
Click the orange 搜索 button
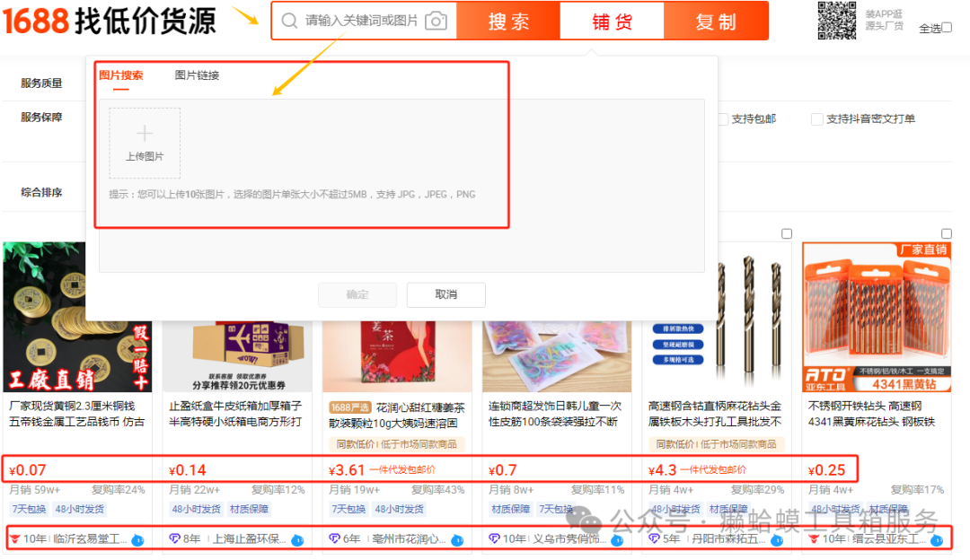(508, 21)
